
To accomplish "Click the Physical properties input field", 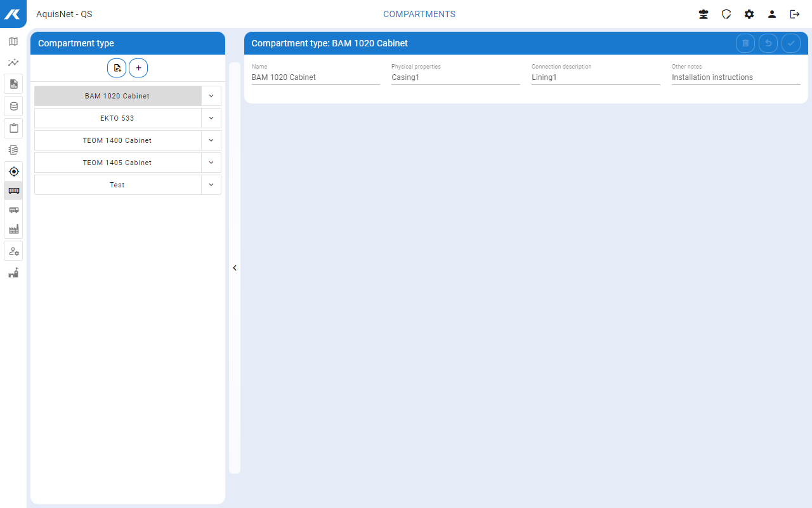I will pyautogui.click(x=455, y=77).
